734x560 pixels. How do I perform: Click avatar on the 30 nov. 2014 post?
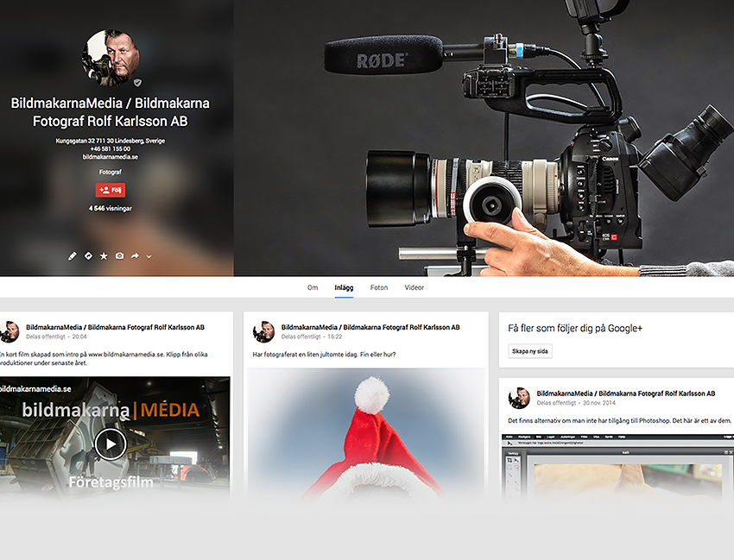click(519, 398)
